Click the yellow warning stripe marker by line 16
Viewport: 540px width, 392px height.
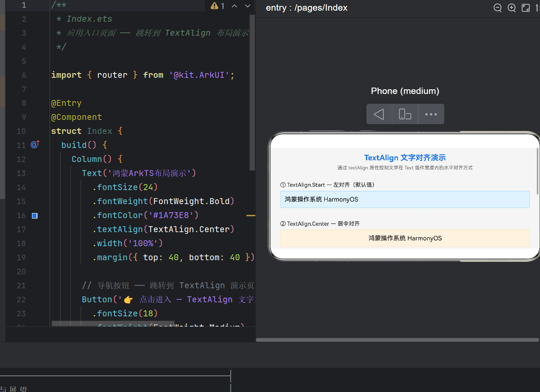[251, 216]
